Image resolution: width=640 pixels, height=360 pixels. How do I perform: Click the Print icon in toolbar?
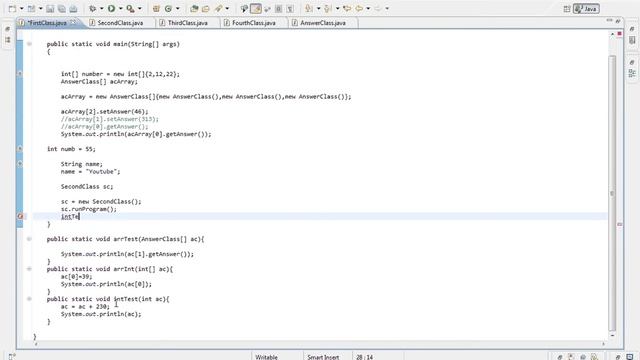73,9
